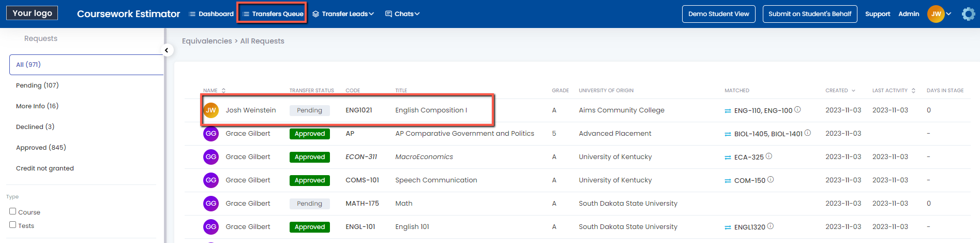Viewport: 980px width, 243px height.
Task: Click info icon beside COM-150 match
Action: pyautogui.click(x=771, y=180)
